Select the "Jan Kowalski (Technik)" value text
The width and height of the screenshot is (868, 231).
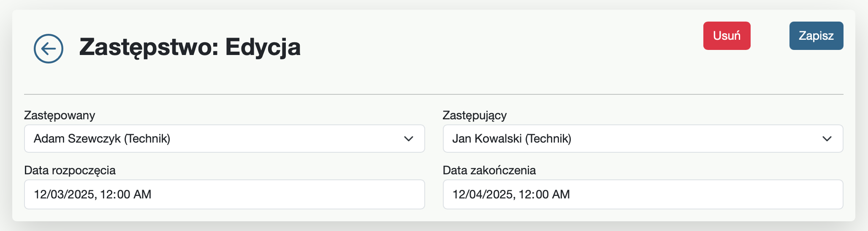point(511,138)
